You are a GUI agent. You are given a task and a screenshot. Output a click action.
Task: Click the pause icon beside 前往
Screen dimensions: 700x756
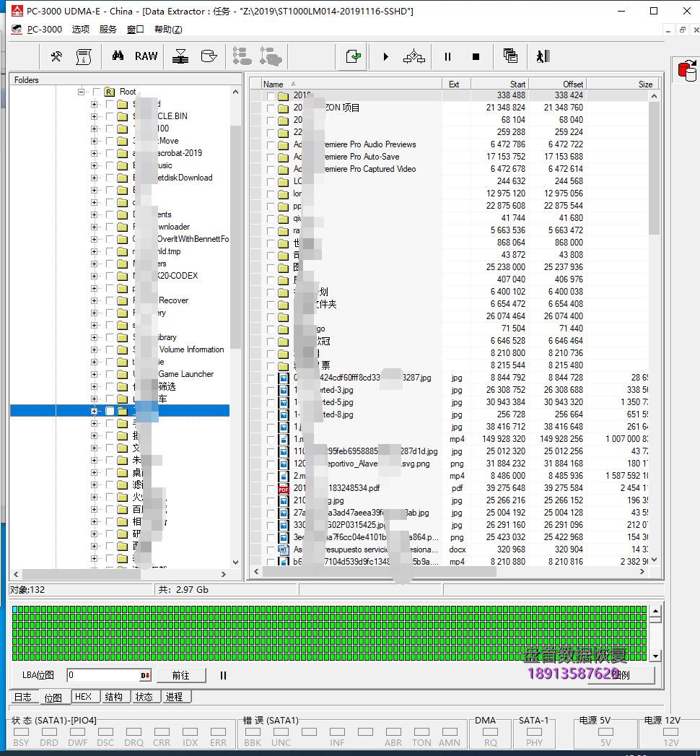click(x=223, y=675)
